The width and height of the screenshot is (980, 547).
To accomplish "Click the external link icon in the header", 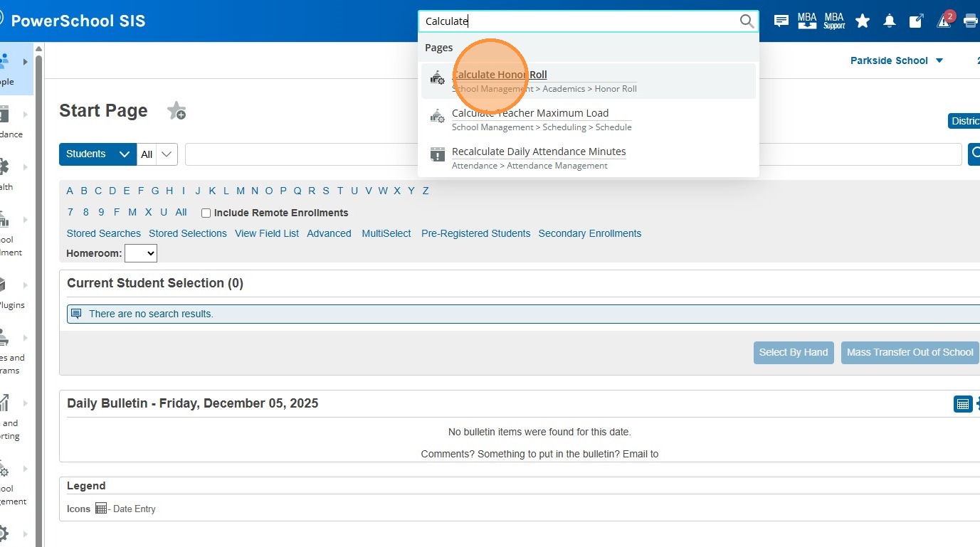I will coord(916,21).
